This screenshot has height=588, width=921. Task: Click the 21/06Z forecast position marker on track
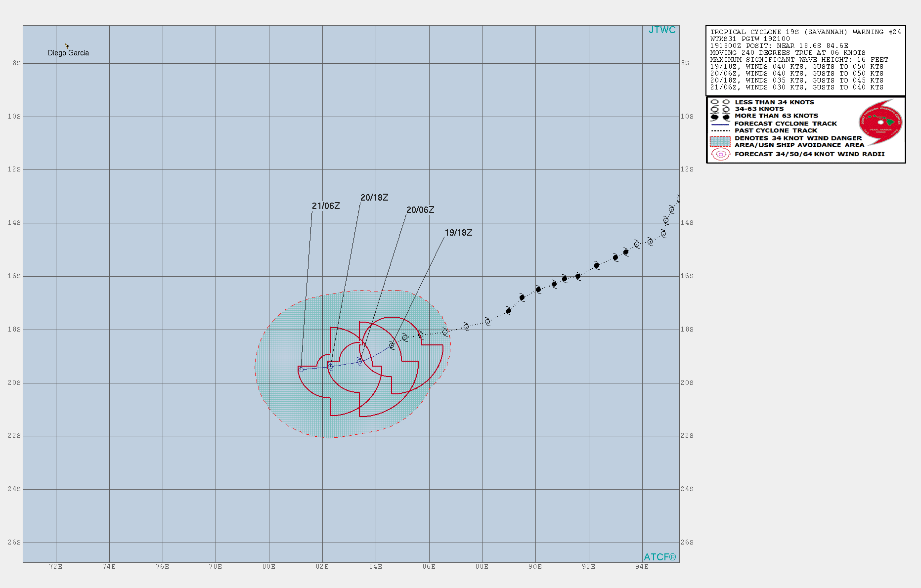click(301, 370)
